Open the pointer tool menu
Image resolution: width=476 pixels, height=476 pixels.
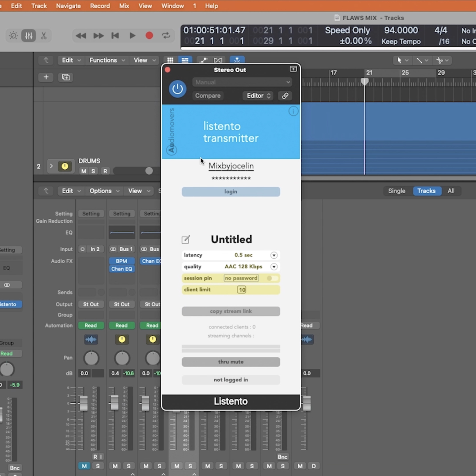pyautogui.click(x=402, y=61)
